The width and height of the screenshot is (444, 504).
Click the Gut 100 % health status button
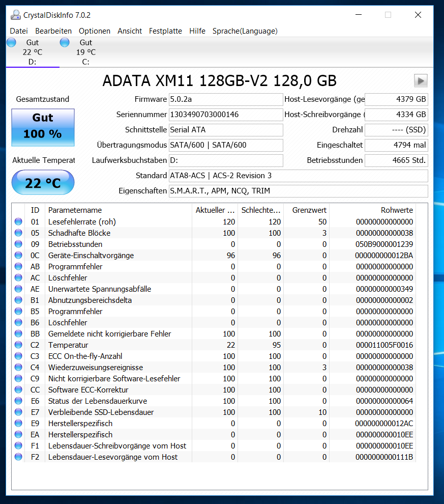pyautogui.click(x=43, y=127)
